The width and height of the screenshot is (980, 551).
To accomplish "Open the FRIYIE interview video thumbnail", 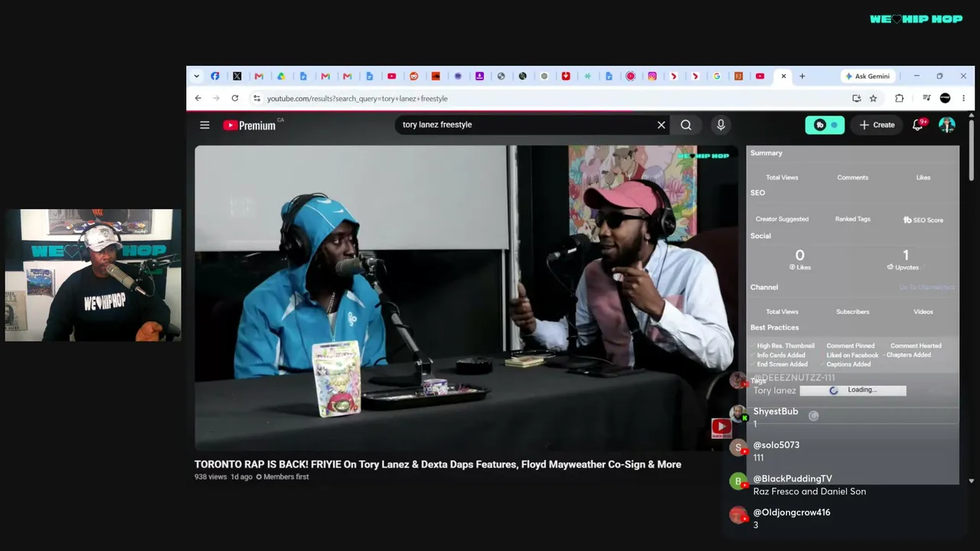I will [466, 298].
